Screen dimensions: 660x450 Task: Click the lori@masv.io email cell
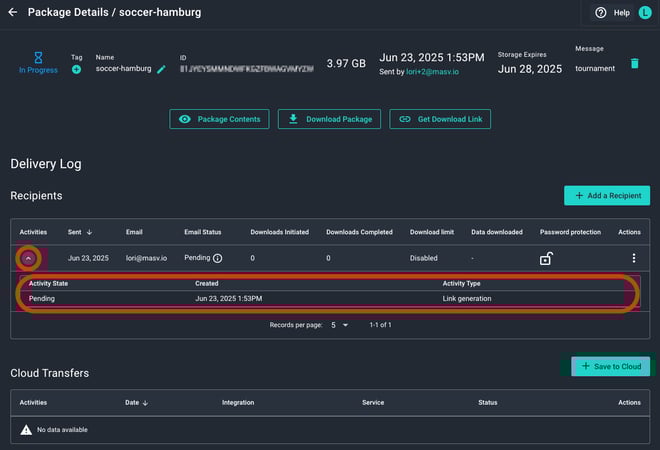click(146, 258)
